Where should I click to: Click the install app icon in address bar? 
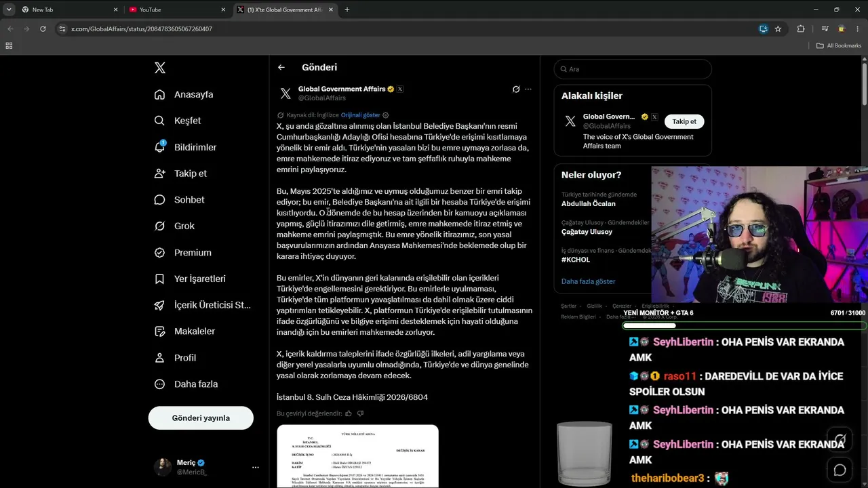click(764, 29)
